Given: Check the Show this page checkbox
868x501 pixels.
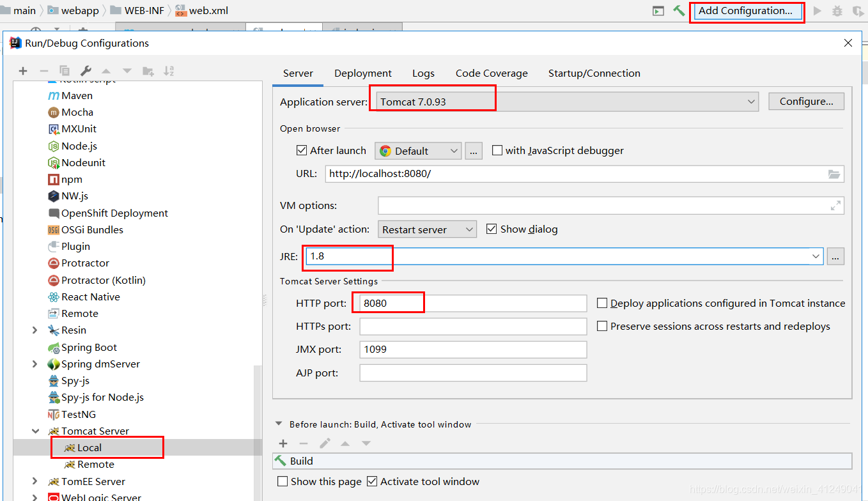Looking at the screenshot, I should tap(283, 481).
